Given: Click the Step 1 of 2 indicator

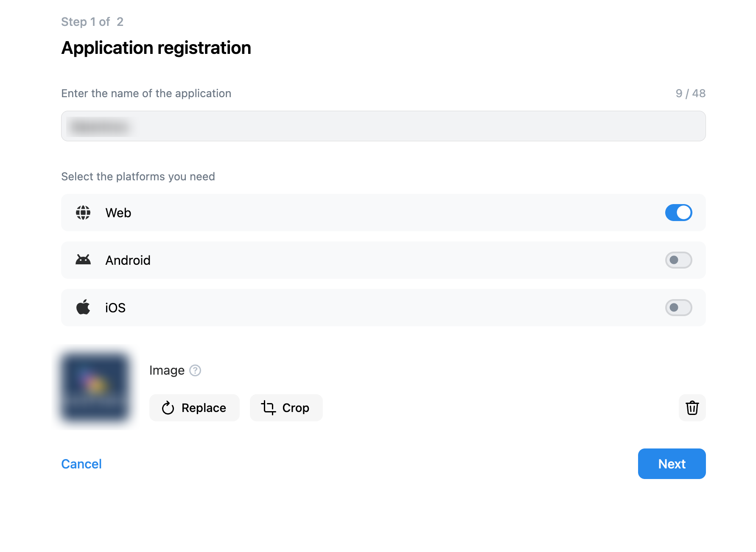Looking at the screenshot, I should 92,22.
